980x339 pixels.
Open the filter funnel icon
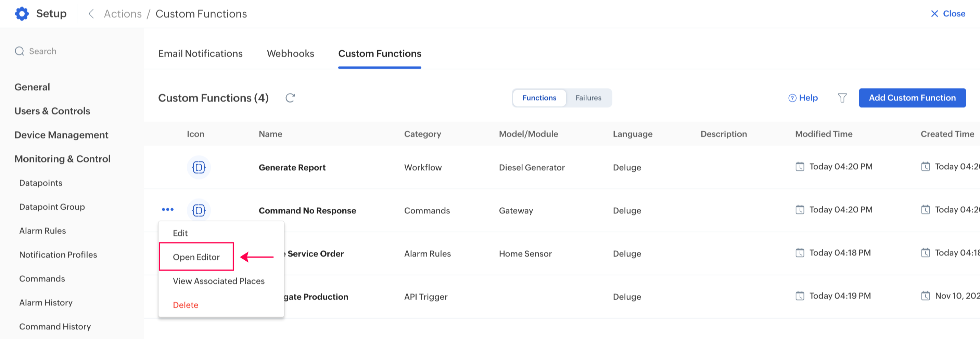[x=842, y=98]
